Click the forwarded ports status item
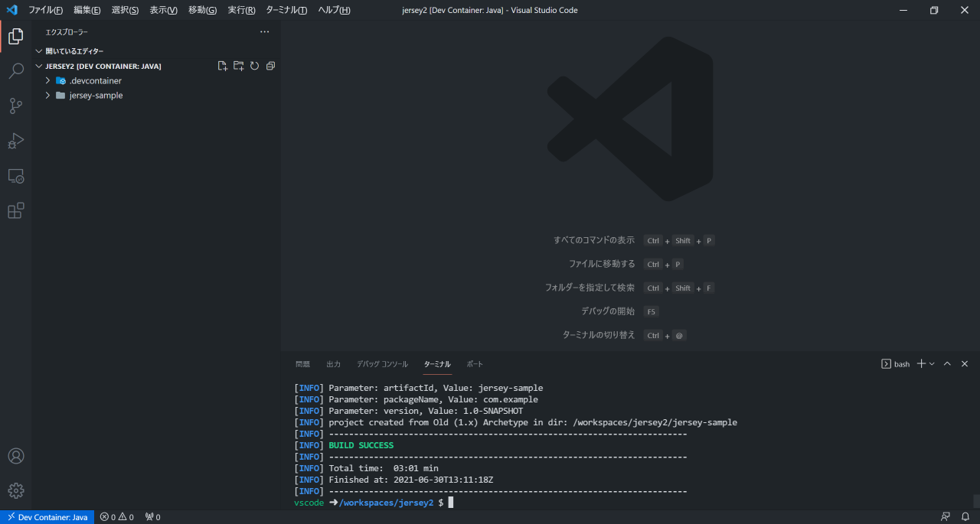The width and height of the screenshot is (980, 524). click(152, 517)
